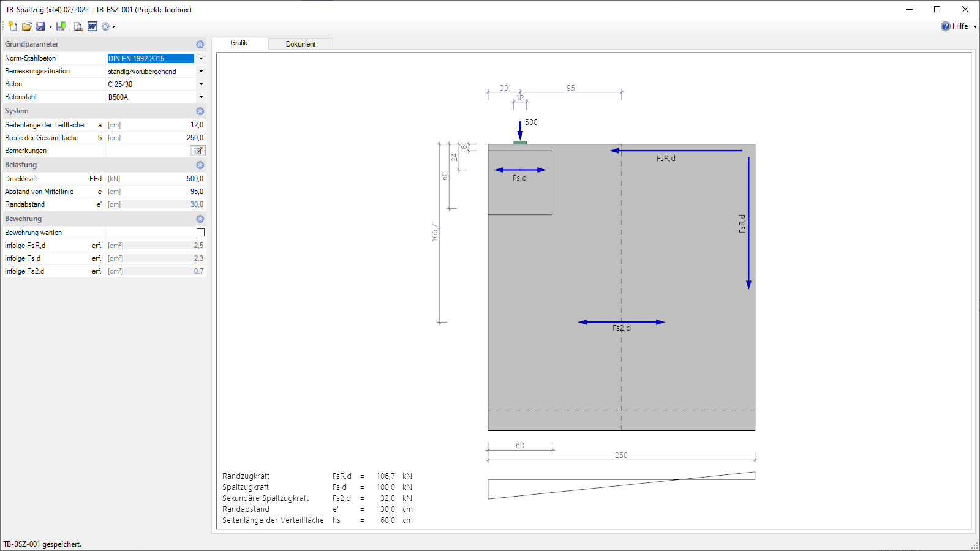Open the settings gear icon

click(105, 26)
